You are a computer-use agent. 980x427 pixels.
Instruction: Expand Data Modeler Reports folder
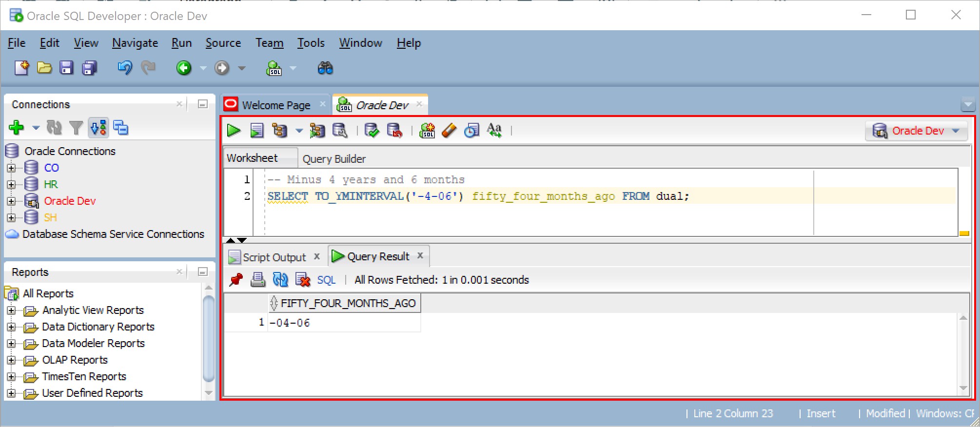11,344
